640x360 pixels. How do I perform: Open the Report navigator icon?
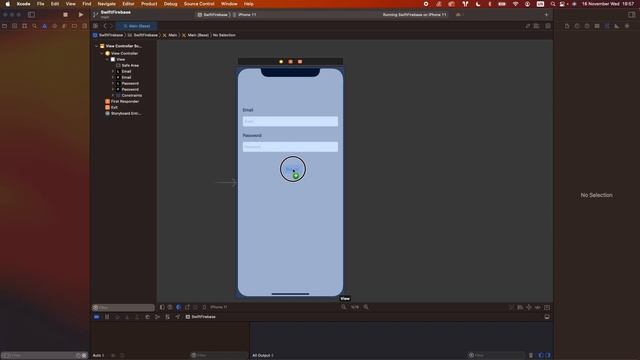(x=84, y=26)
